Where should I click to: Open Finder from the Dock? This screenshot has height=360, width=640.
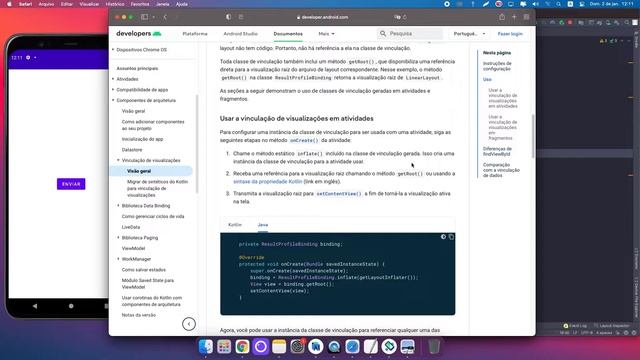[x=206, y=347]
